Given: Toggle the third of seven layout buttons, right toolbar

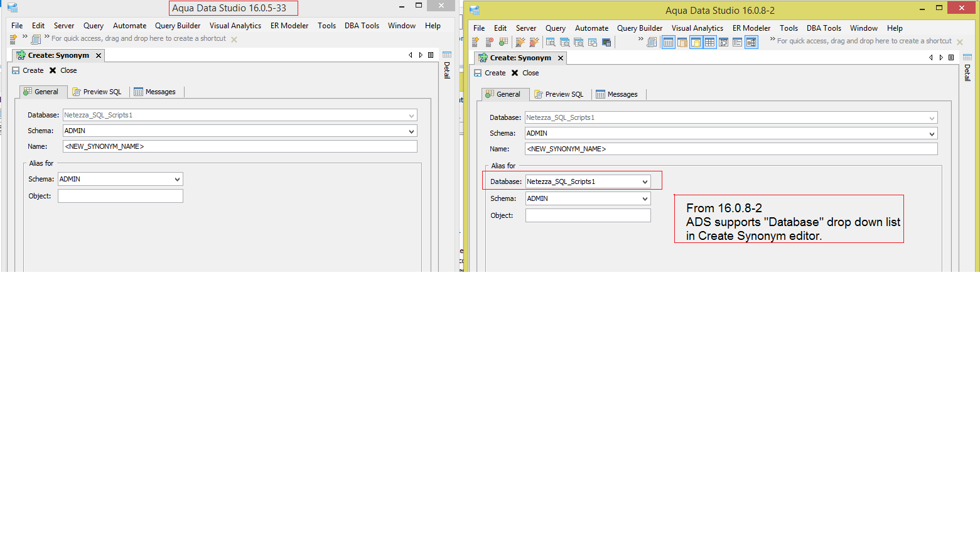Looking at the screenshot, I should (x=696, y=42).
